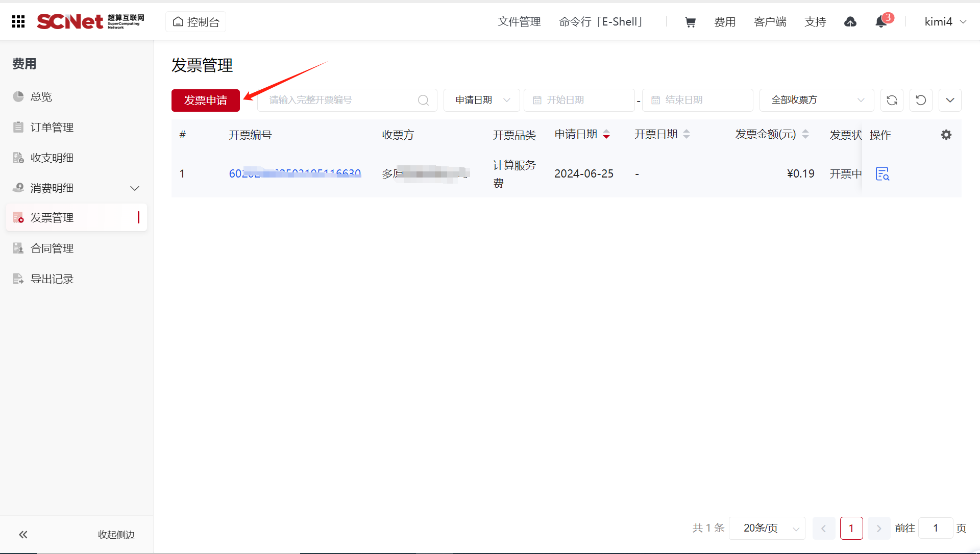Click the 开始日期 date field
This screenshot has height=554, width=980.
click(x=579, y=100)
